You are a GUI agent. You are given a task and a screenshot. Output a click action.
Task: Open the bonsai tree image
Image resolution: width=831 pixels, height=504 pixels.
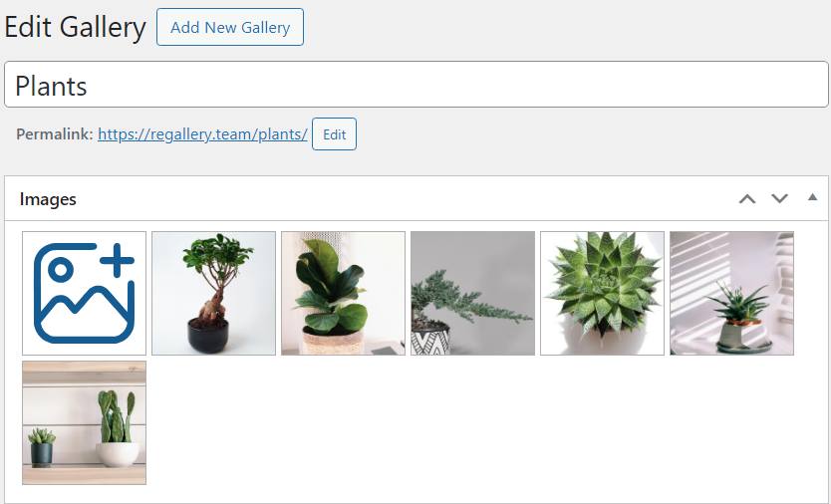click(x=213, y=293)
